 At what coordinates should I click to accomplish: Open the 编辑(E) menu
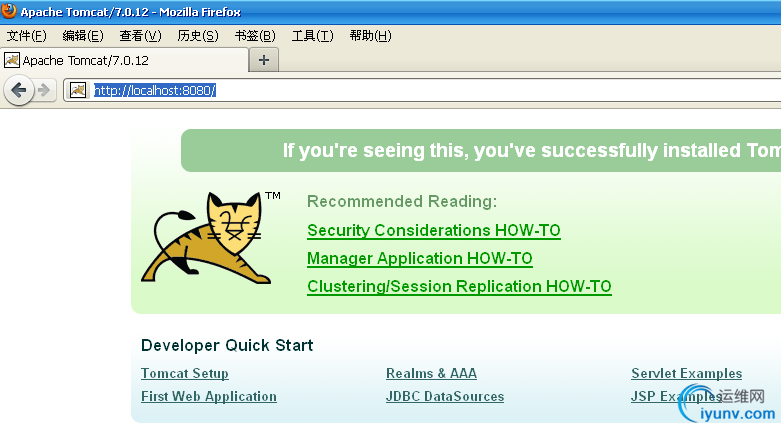point(83,36)
